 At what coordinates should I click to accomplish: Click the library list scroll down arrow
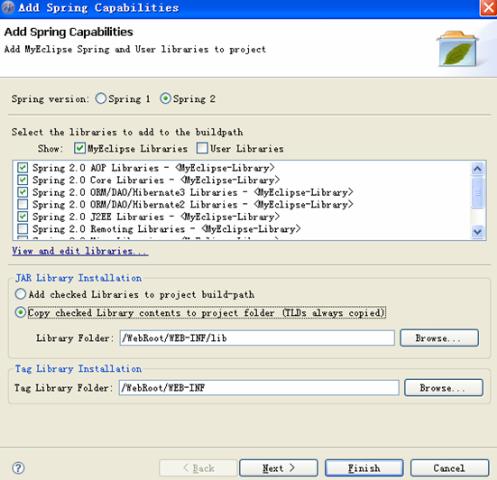[x=478, y=231]
